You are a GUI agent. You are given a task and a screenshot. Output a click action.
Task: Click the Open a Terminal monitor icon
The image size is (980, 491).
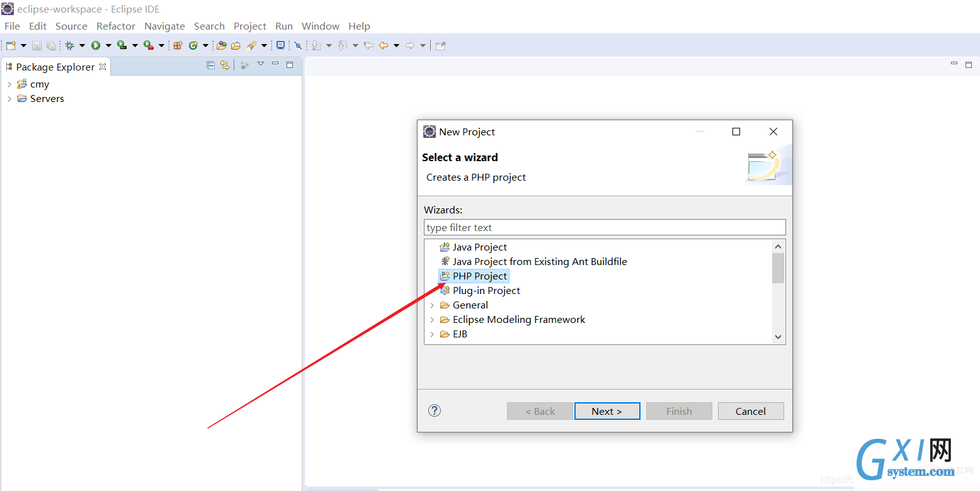(280, 45)
